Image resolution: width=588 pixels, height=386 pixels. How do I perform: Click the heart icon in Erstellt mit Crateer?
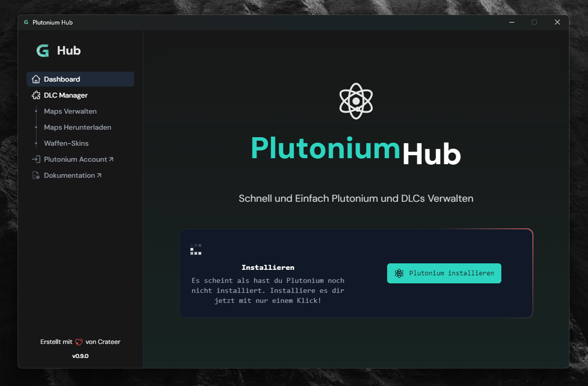click(x=80, y=342)
